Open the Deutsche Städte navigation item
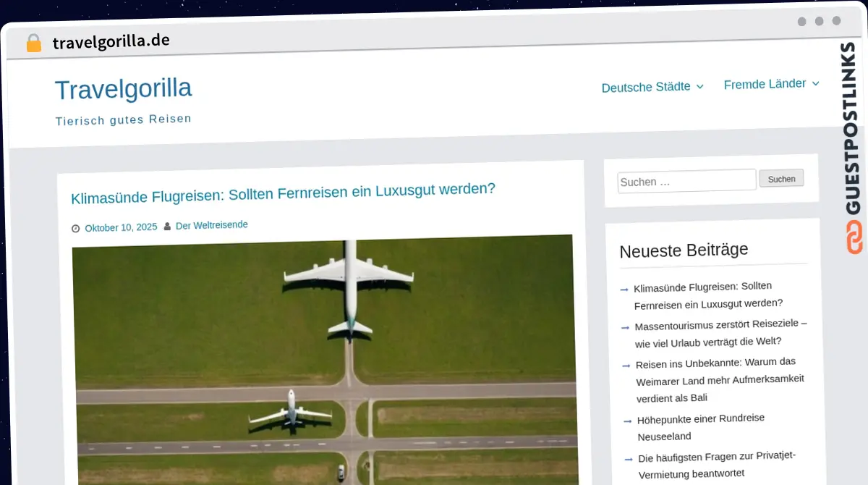The height and width of the screenshot is (485, 868). [645, 88]
